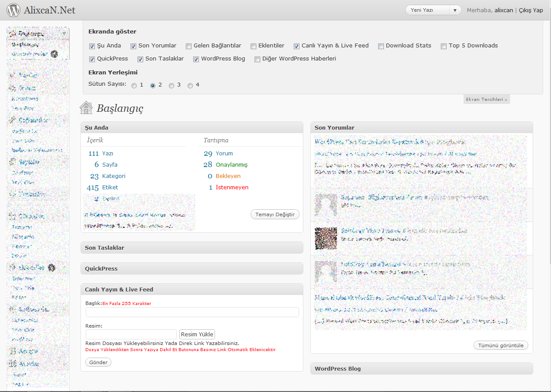The height and width of the screenshot is (392, 551).
Task: Expand the Son Taslaklar widget
Action: [x=192, y=248]
